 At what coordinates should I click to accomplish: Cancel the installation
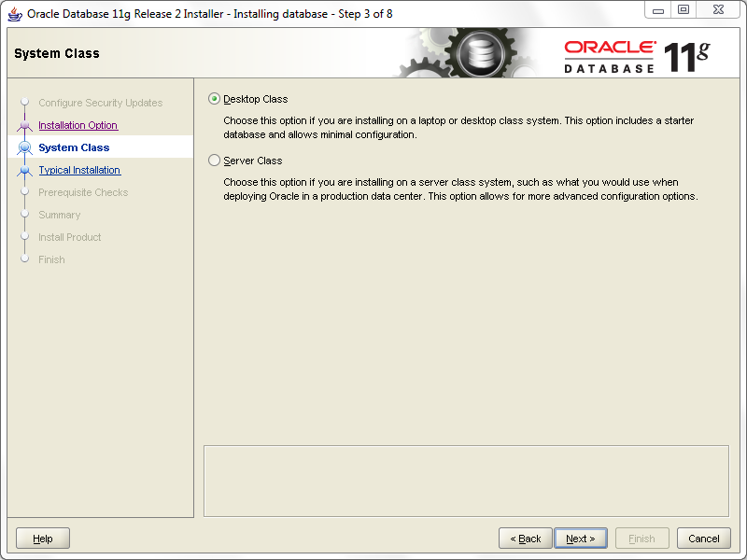(x=704, y=539)
